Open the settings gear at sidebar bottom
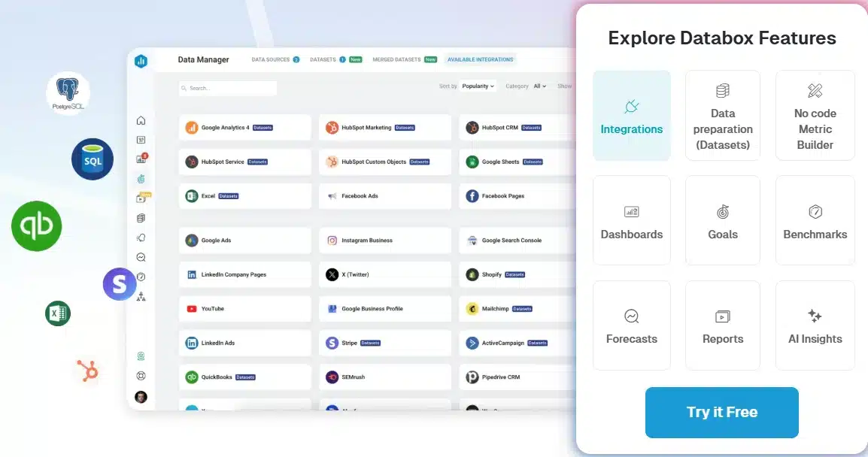 (x=141, y=375)
